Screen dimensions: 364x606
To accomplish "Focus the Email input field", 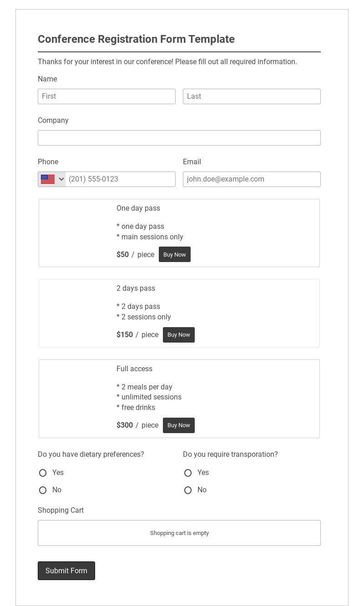I will [x=252, y=179].
